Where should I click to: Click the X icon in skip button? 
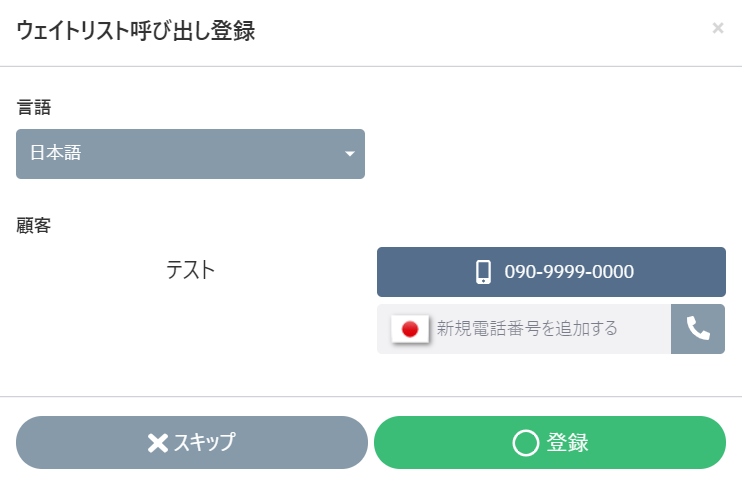click(158, 443)
